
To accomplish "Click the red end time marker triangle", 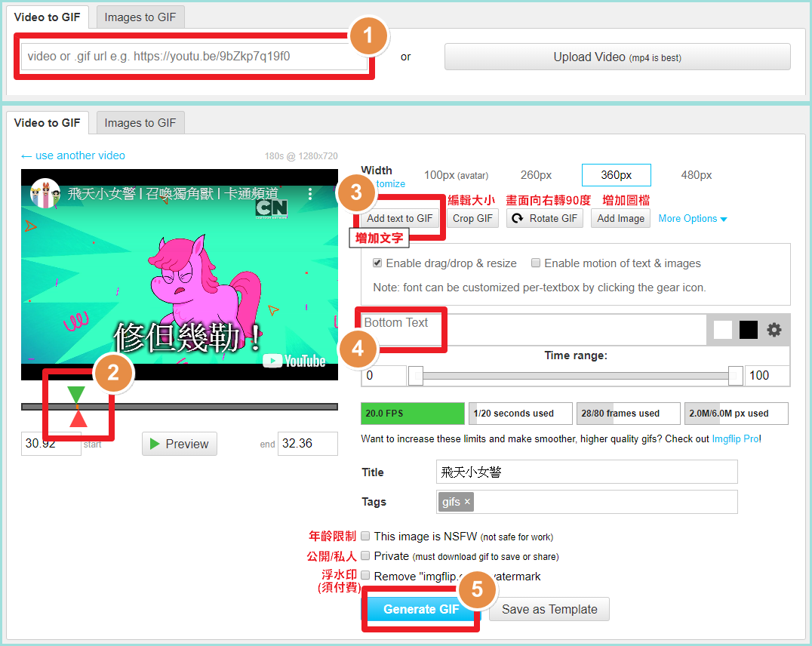I will coord(78,418).
